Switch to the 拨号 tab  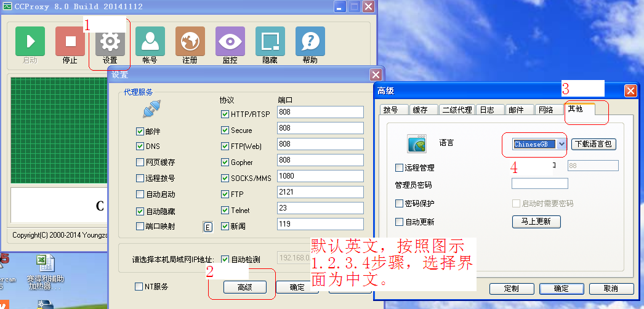tap(394, 110)
